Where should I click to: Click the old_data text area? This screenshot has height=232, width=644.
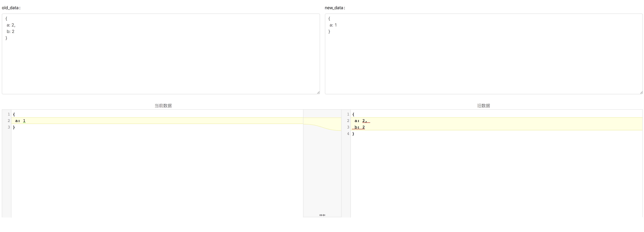pos(161,54)
